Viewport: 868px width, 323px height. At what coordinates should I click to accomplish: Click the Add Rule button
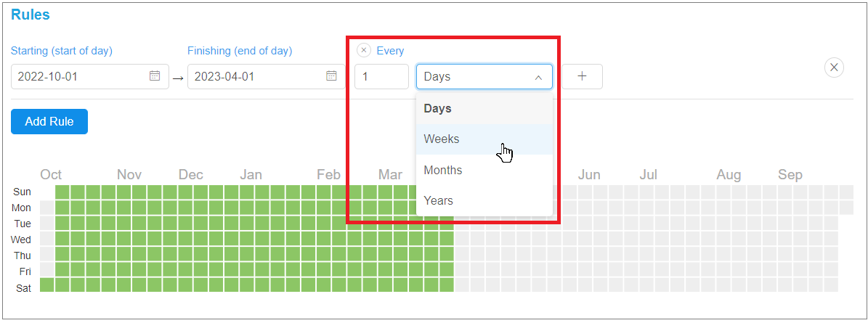(x=49, y=122)
